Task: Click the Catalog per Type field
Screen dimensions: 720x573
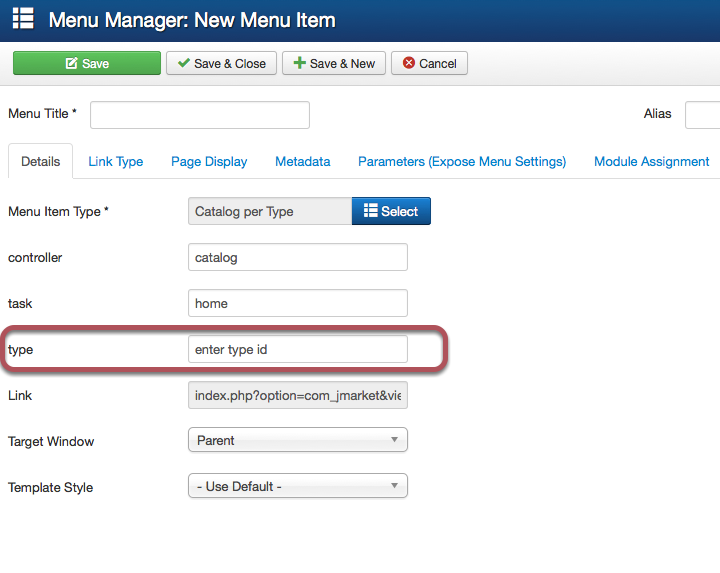Action: point(270,211)
